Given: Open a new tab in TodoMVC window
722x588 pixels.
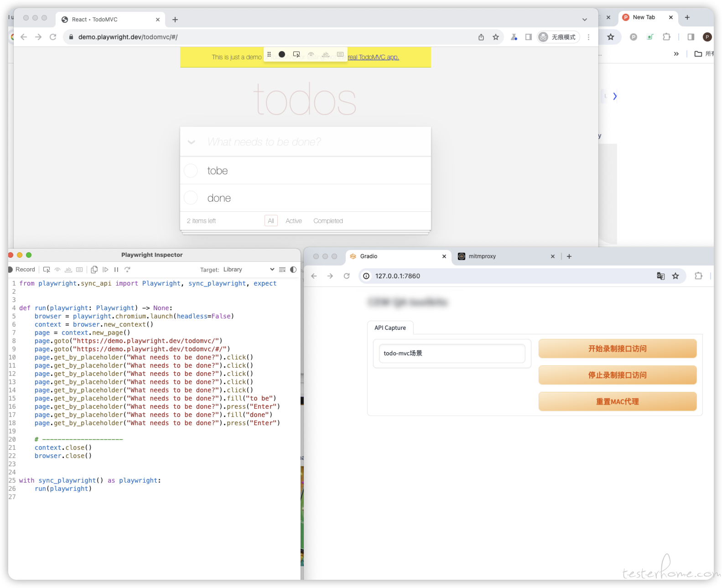Looking at the screenshot, I should (x=175, y=20).
